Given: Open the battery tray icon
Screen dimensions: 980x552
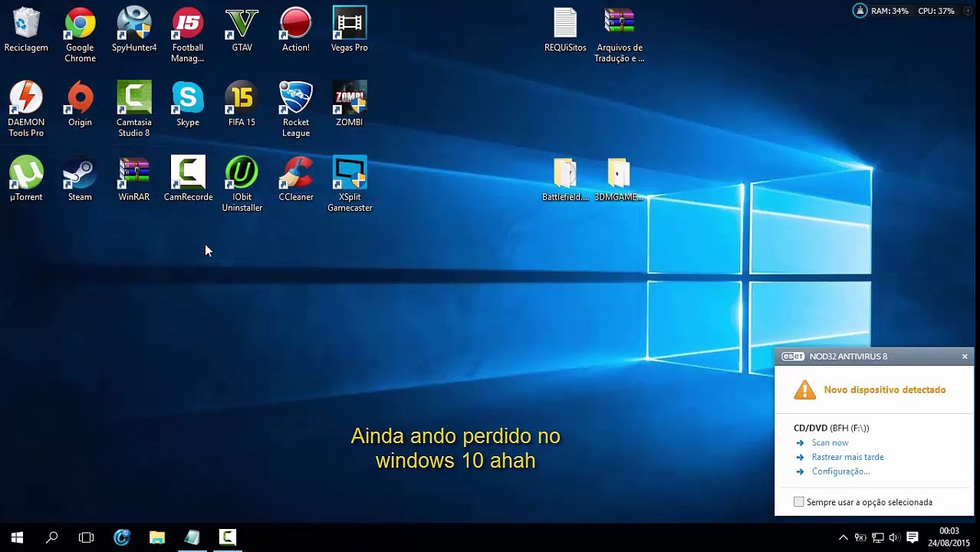Looking at the screenshot, I should pyautogui.click(x=860, y=537).
